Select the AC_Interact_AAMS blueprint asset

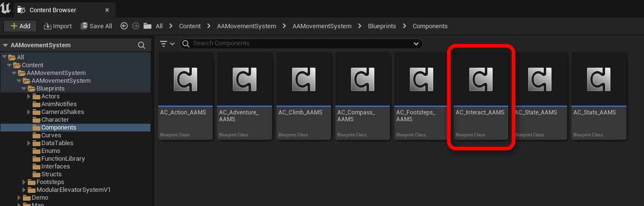480,96
